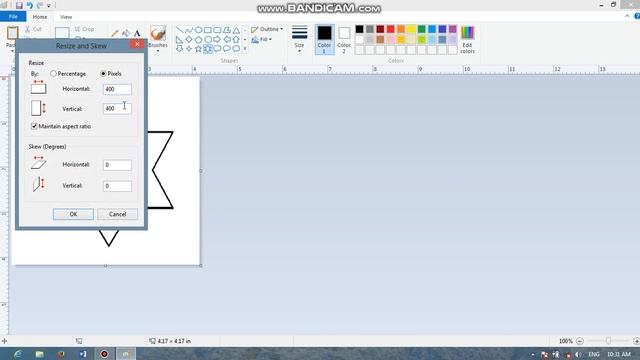Select the Text tool
The width and height of the screenshot is (640, 360).
pyautogui.click(x=137, y=33)
